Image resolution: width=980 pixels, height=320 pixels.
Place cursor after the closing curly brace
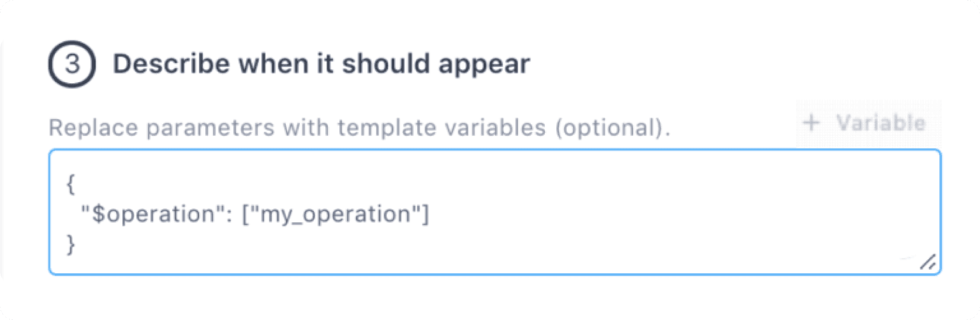tap(76, 244)
